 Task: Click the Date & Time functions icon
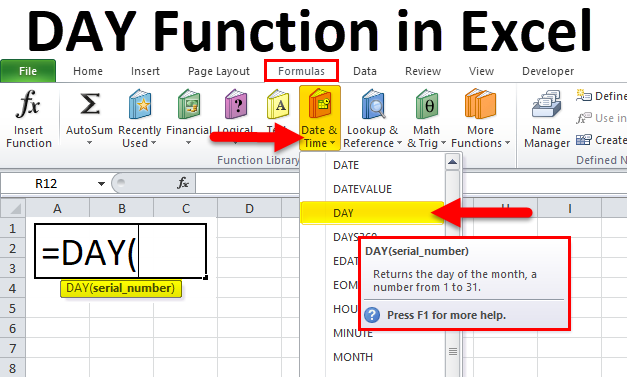320,104
